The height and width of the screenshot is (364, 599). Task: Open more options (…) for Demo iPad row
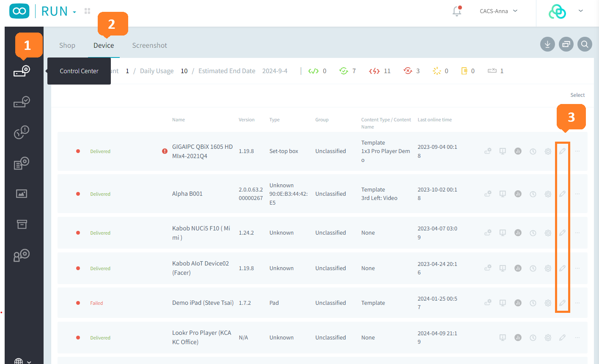coord(577,303)
